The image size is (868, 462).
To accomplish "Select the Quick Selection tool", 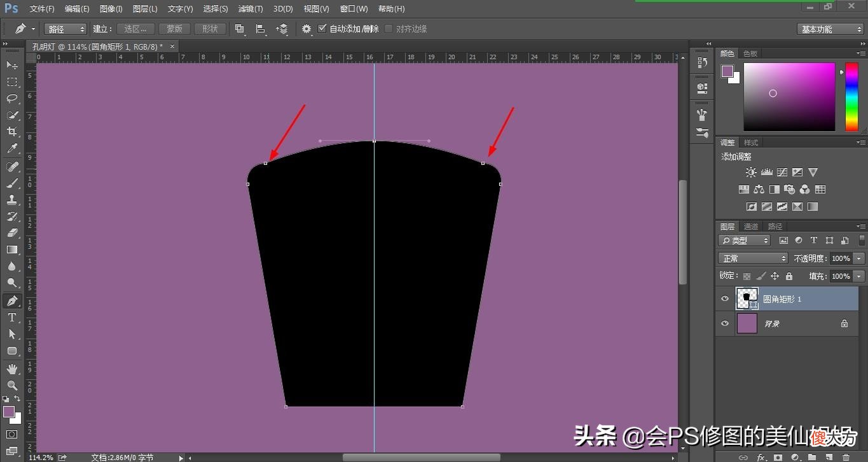I will click(x=12, y=115).
